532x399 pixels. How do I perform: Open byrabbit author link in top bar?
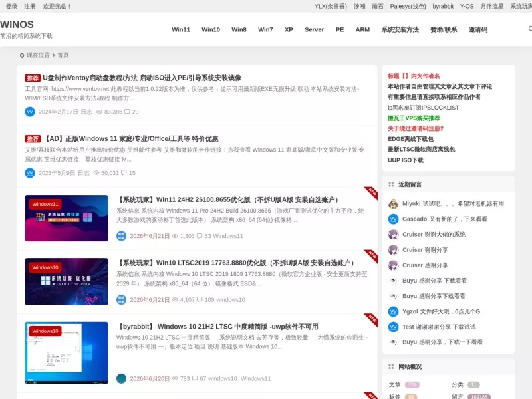[443, 6]
